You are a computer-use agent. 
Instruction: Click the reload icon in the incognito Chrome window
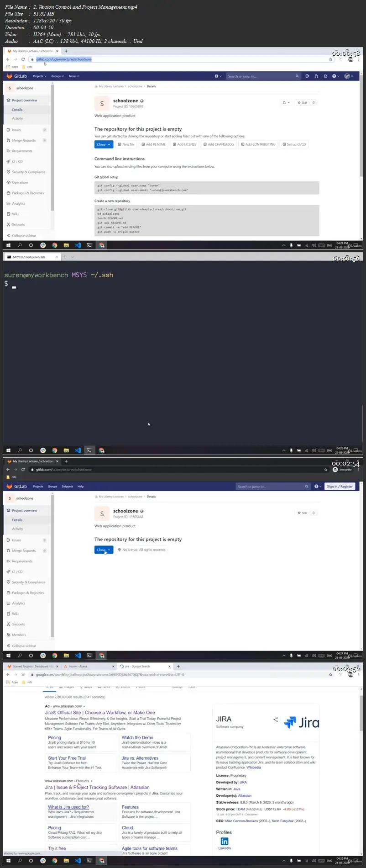pyautogui.click(x=23, y=470)
